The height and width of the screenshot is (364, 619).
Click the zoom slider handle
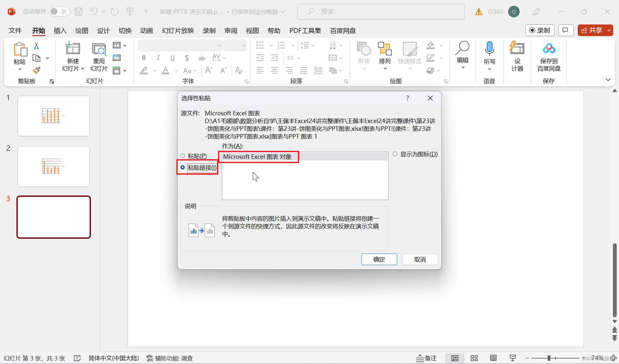[x=549, y=358]
